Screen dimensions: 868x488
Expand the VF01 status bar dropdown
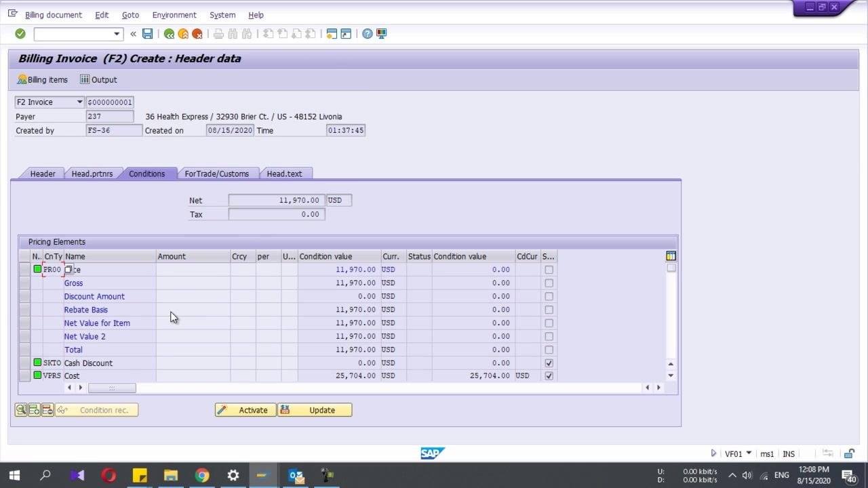coord(749,453)
